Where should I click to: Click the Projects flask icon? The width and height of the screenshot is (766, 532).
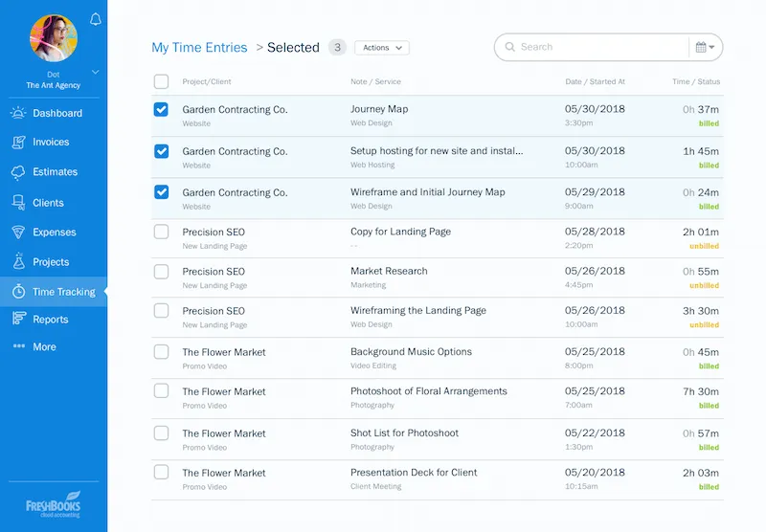click(18, 261)
